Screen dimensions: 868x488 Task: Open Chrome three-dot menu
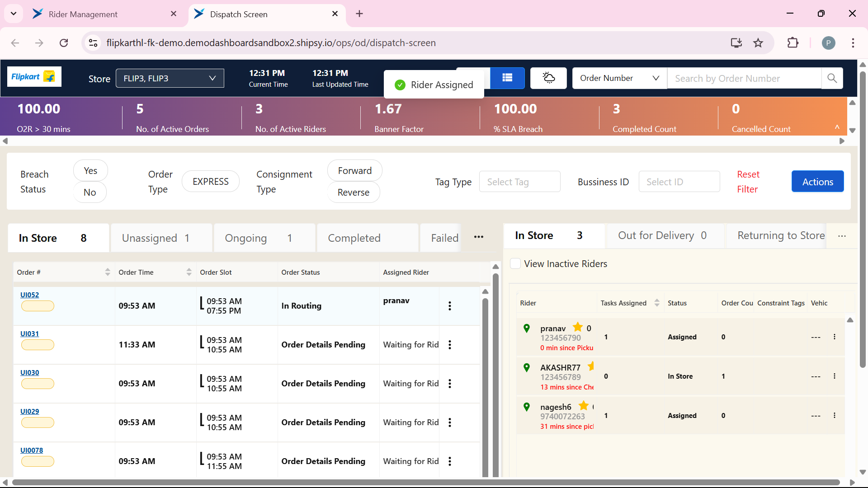(x=853, y=43)
